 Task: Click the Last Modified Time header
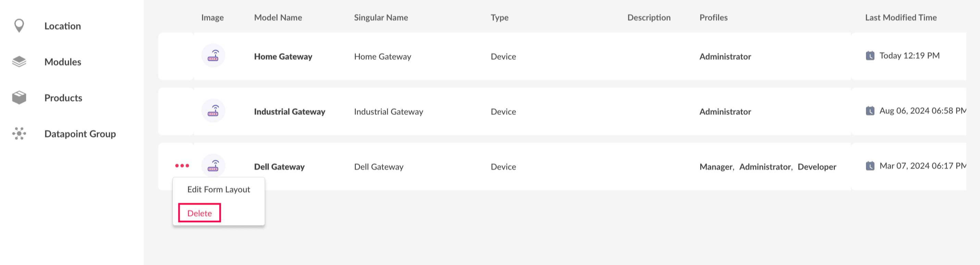click(901, 17)
